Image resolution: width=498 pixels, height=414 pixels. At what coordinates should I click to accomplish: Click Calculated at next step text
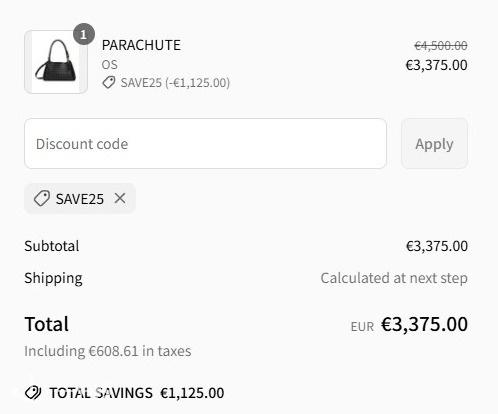coord(394,278)
